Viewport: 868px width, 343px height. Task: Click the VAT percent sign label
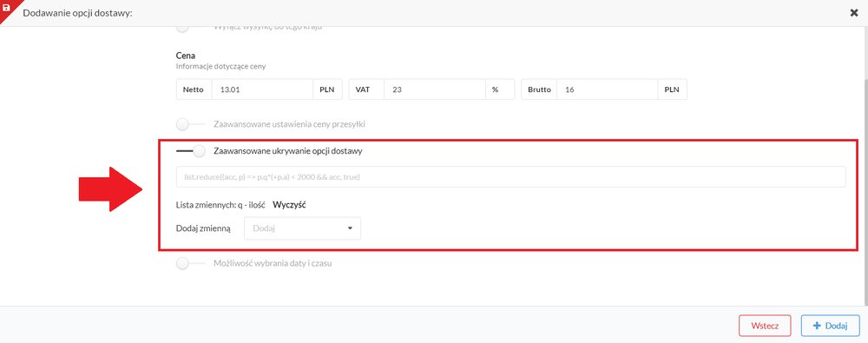coord(500,89)
